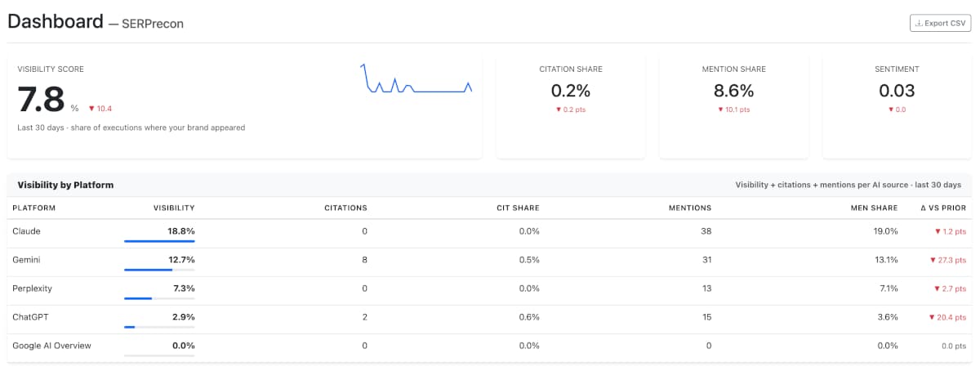Select the Google AI Overview row
Viewport: 980px width, 367px height.
[x=490, y=347]
